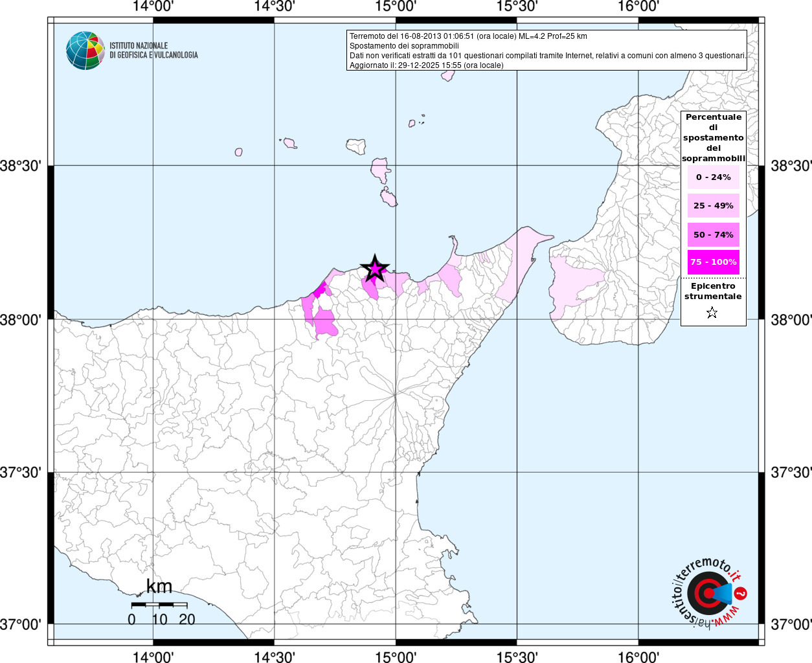The width and height of the screenshot is (812, 663).
Task: Click the epicenter star on the map
Action: click(374, 269)
